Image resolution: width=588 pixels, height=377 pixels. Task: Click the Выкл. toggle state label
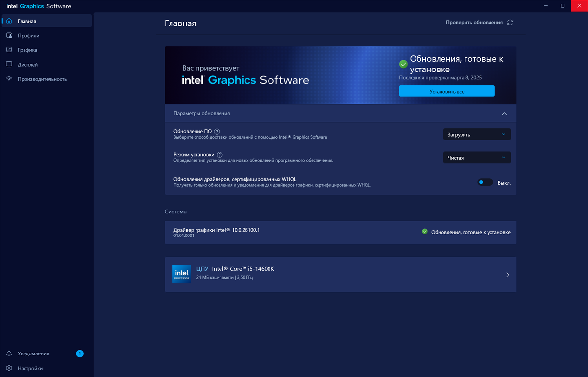[x=504, y=183]
